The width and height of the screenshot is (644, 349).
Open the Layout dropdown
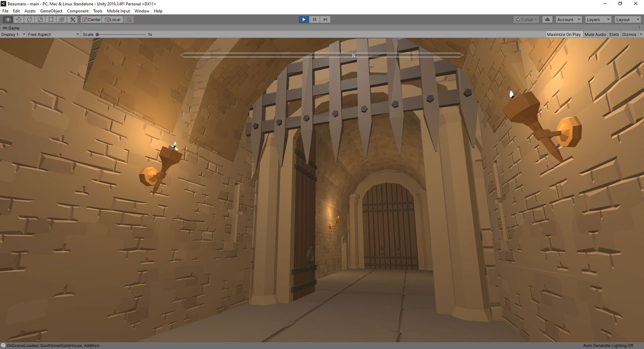click(x=627, y=19)
